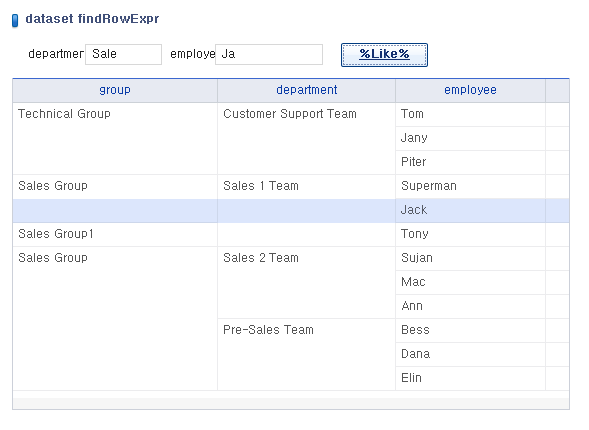Click the department column header
The image size is (589, 430).
coord(307,90)
